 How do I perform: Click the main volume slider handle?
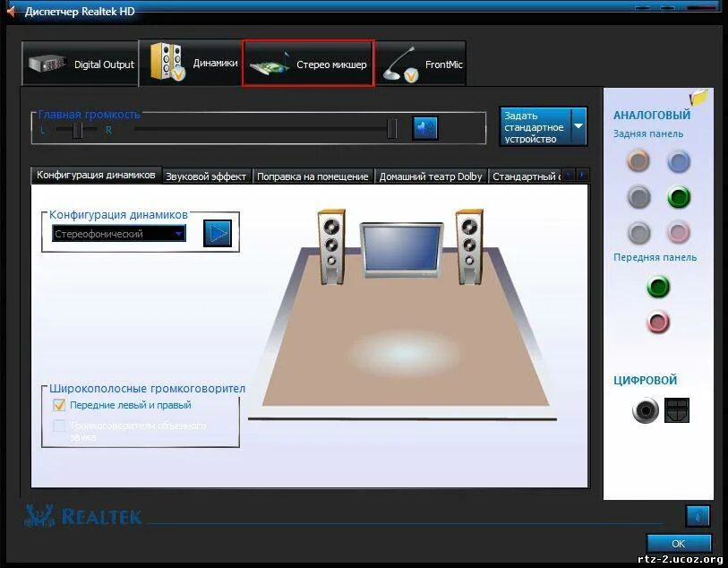coord(392,128)
